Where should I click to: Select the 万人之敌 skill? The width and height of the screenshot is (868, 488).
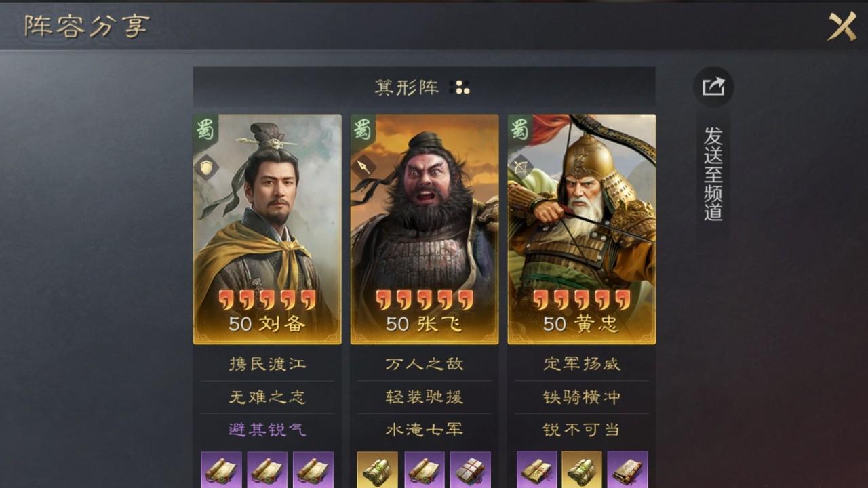425,364
